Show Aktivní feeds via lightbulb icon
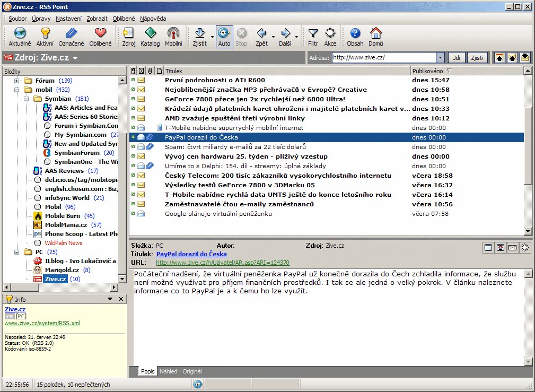Image resolution: width=535 pixels, height=392 pixels. [45, 37]
